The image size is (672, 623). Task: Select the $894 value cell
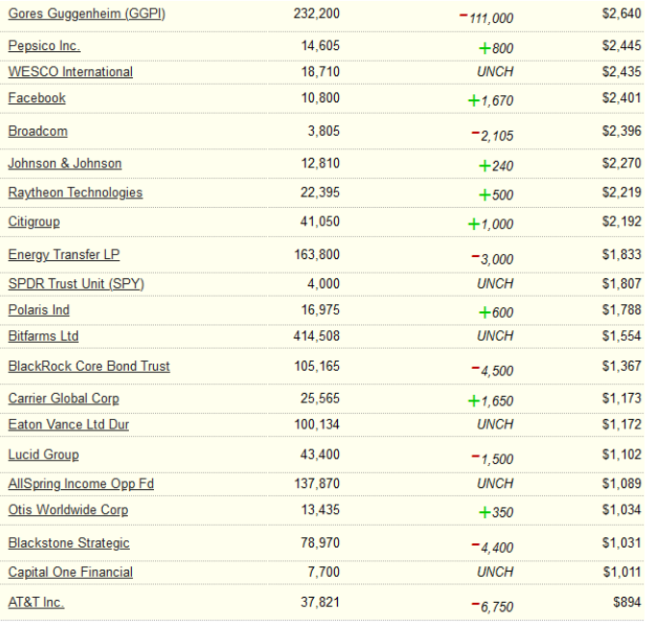coord(627,602)
